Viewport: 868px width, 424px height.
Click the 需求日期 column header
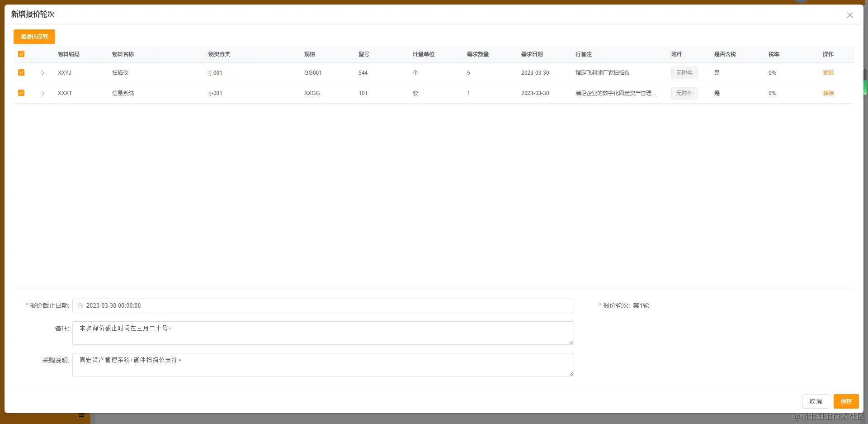tap(532, 54)
